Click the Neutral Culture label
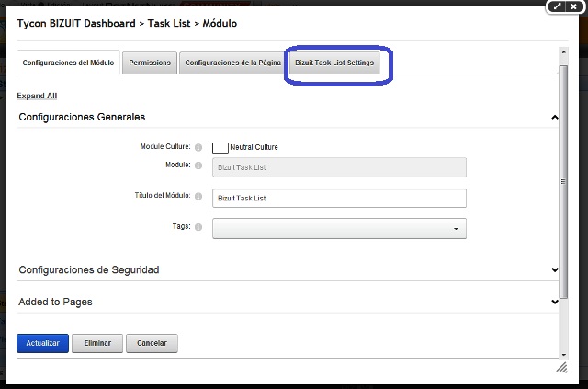The image size is (588, 389). pos(254,147)
